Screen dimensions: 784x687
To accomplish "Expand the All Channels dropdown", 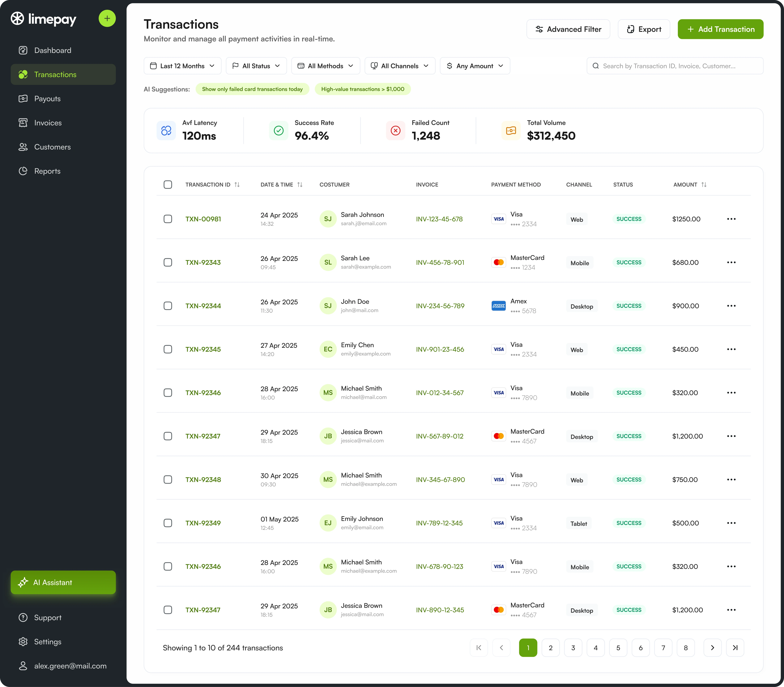I will pos(400,66).
